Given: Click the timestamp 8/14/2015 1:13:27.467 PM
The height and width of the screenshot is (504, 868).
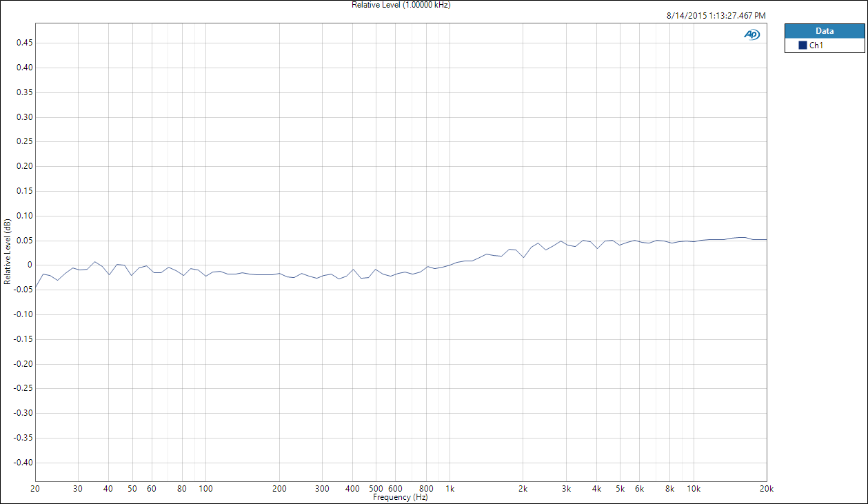Looking at the screenshot, I should click(x=716, y=15).
